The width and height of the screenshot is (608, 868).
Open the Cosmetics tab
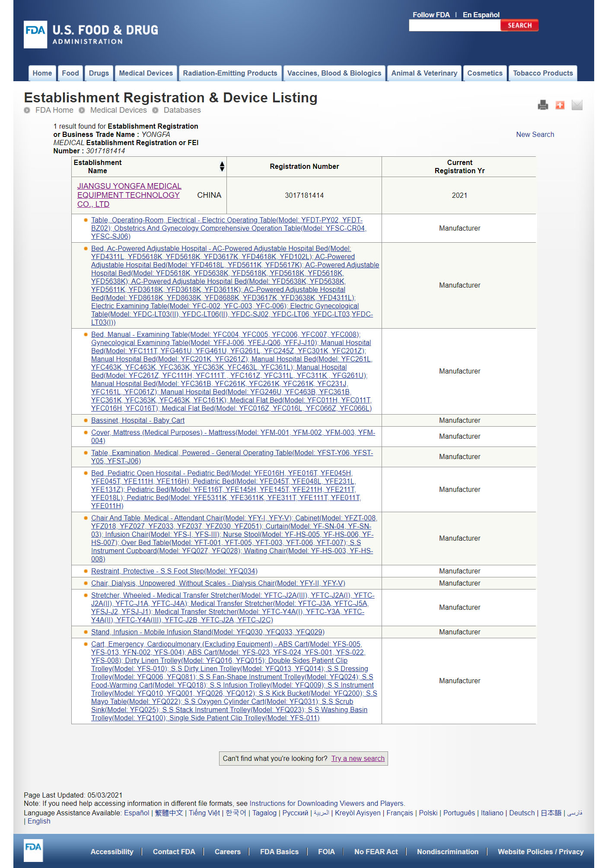coord(485,73)
